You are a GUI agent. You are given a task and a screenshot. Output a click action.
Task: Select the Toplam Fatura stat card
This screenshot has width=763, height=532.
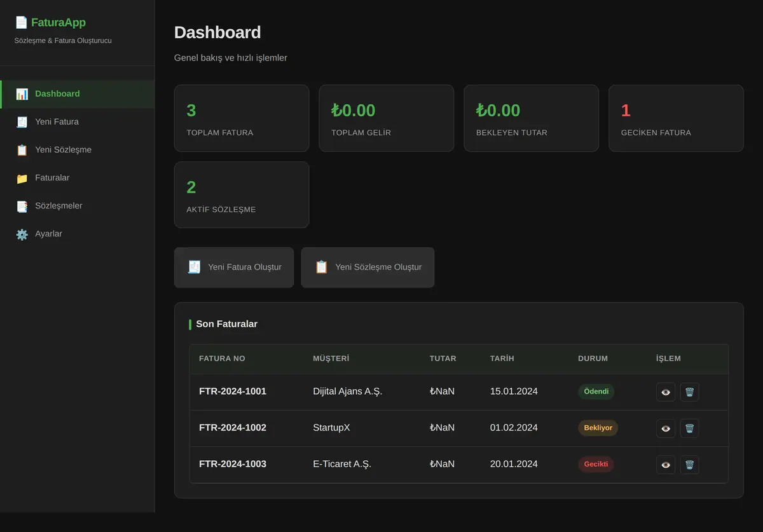242,118
